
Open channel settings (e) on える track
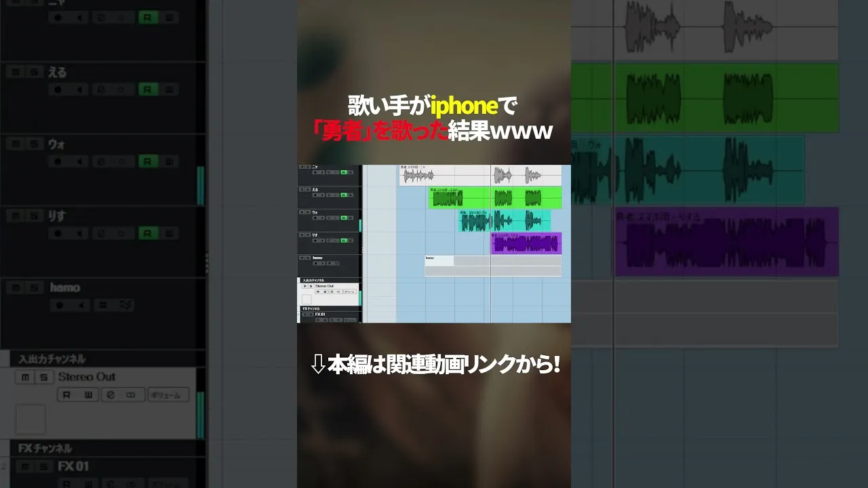tap(101, 89)
